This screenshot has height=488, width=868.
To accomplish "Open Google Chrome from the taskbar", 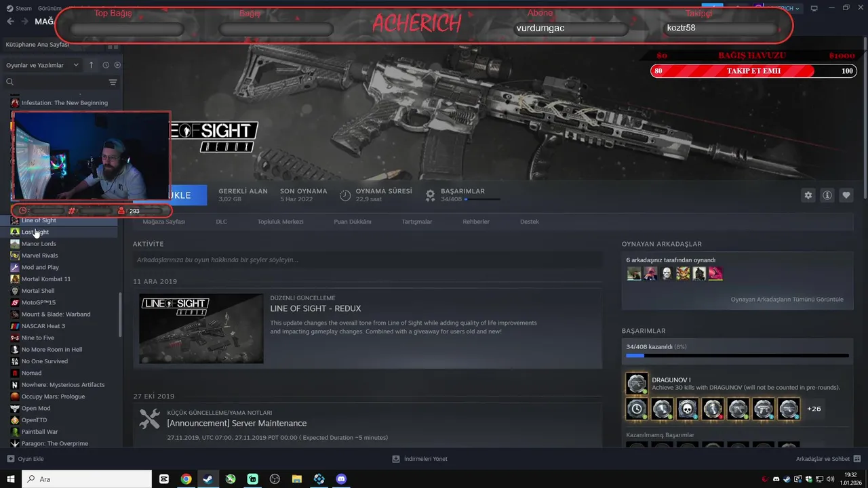I will click(186, 479).
